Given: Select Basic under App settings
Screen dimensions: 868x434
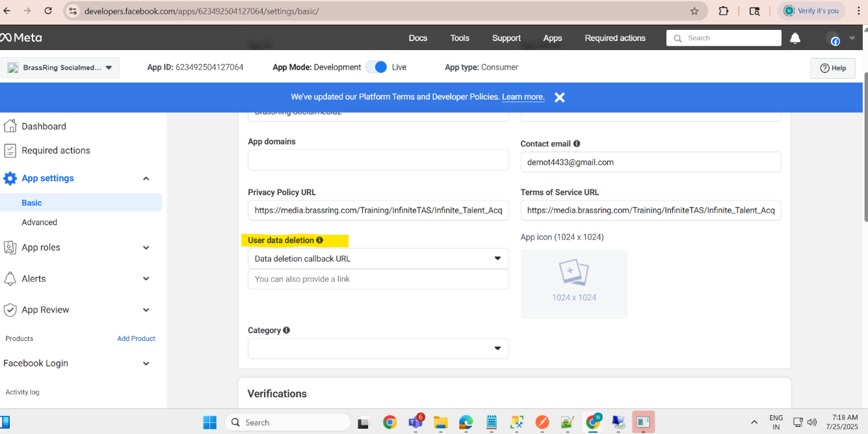Looking at the screenshot, I should (81, 202).
